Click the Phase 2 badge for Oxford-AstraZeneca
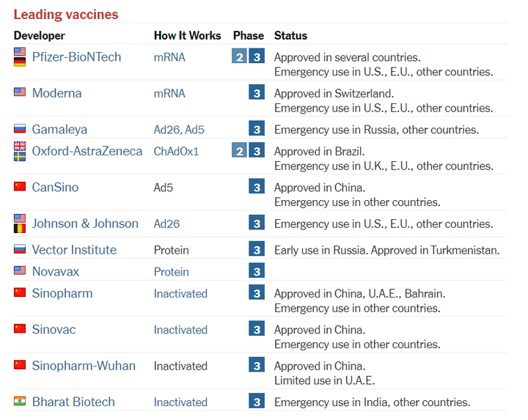 click(239, 150)
